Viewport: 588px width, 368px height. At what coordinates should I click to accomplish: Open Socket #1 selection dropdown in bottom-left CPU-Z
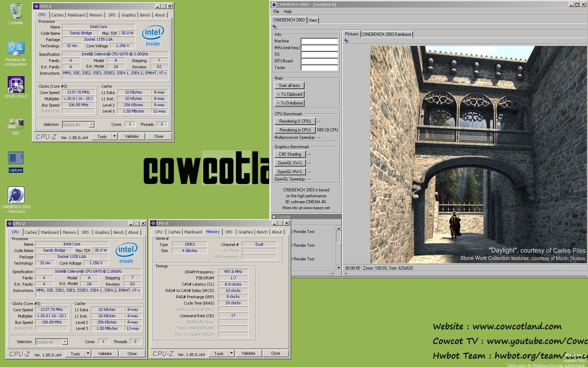pos(64,342)
